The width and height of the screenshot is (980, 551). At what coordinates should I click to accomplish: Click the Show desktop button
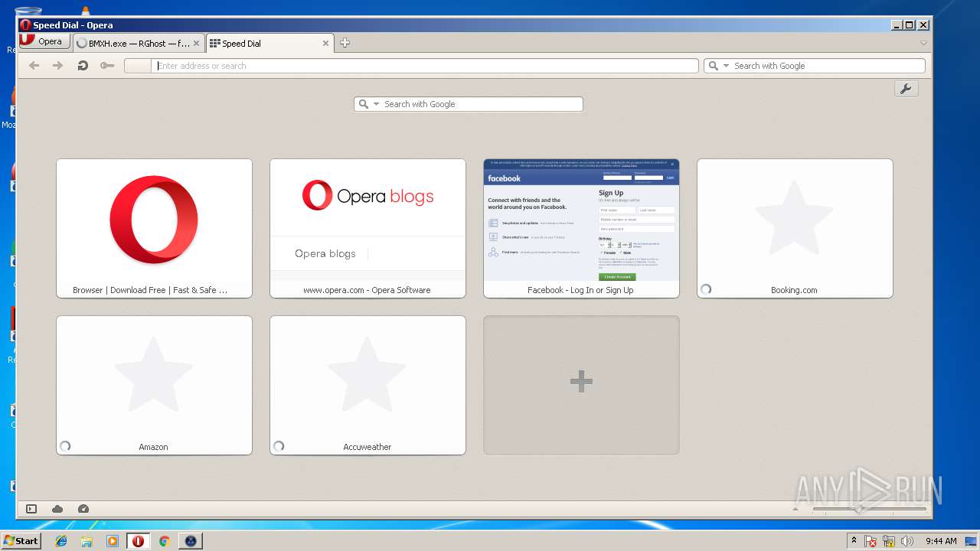pyautogui.click(x=972, y=541)
